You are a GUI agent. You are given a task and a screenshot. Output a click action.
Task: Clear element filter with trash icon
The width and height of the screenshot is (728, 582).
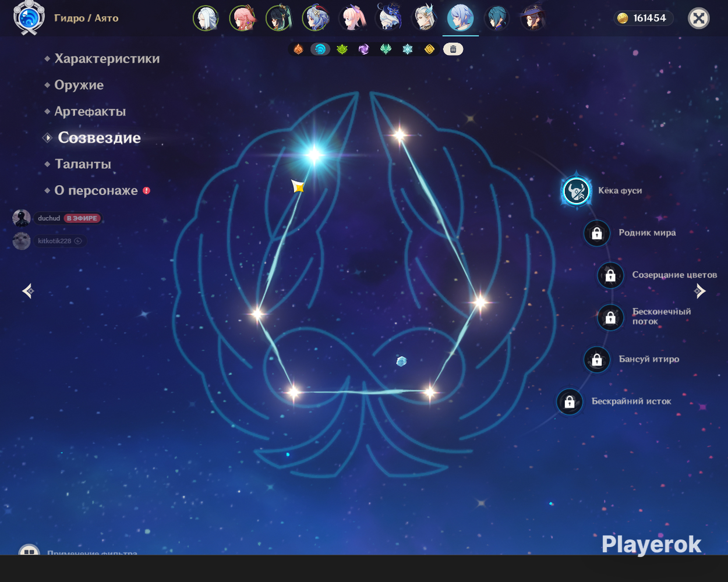[453, 49]
